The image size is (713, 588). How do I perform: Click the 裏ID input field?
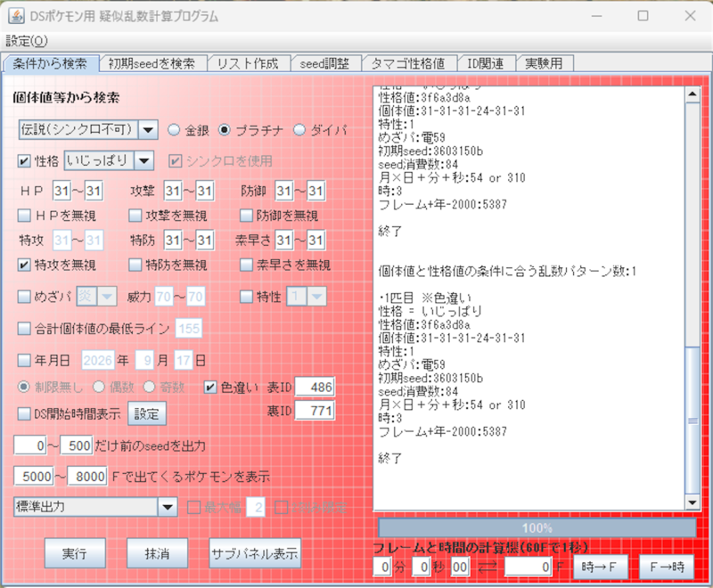click(315, 411)
